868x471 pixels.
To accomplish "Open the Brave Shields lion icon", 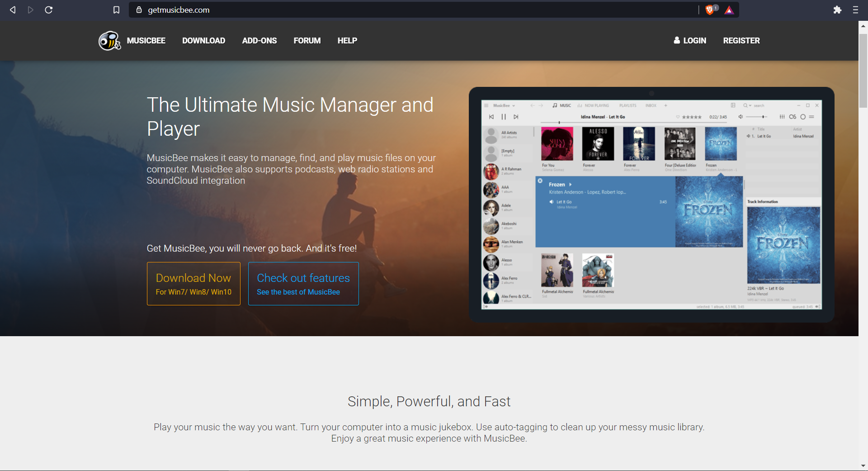I will 710,10.
